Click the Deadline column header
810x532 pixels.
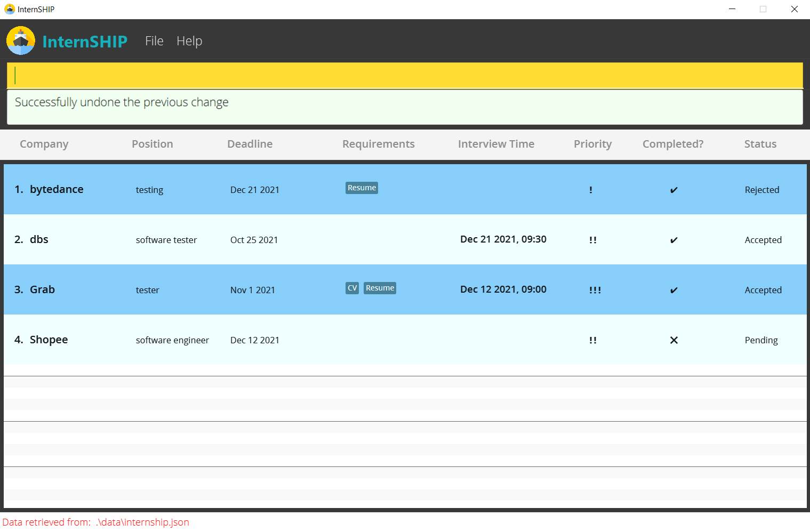coord(250,144)
